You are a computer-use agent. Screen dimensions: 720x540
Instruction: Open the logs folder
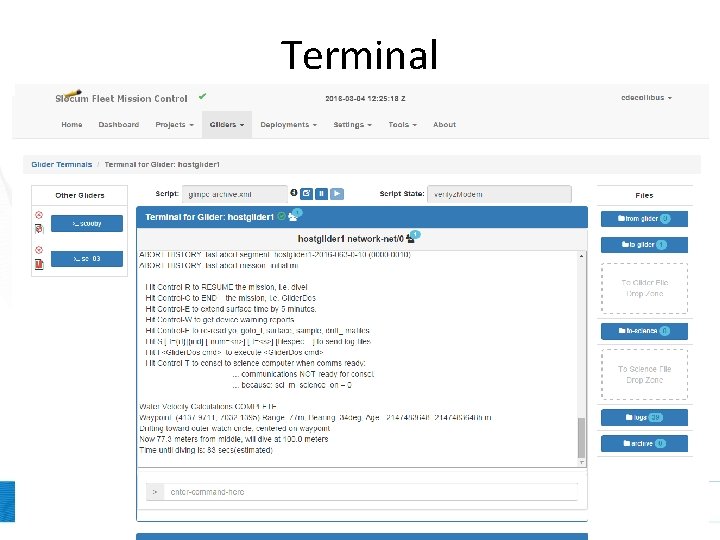[644, 417]
